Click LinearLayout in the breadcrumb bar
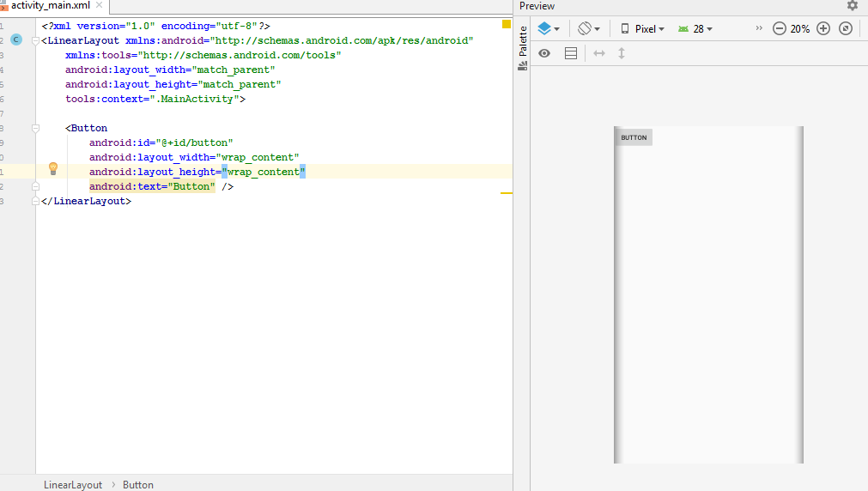This screenshot has width=868, height=491. coord(73,485)
